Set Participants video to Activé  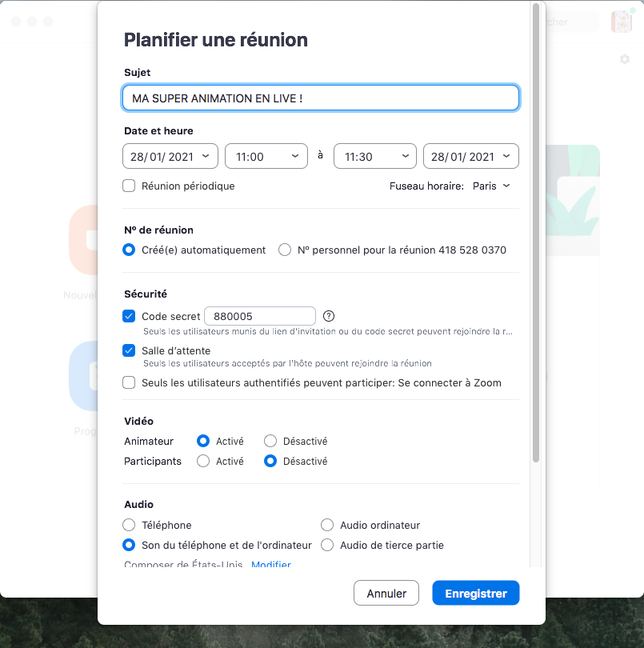(203, 461)
